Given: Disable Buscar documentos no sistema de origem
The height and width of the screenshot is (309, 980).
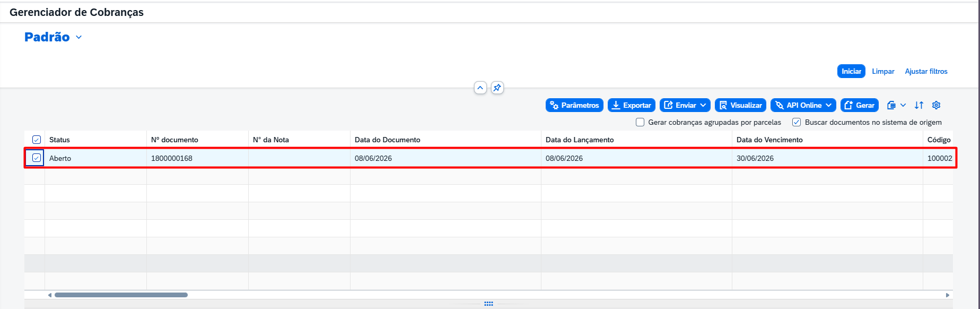Looking at the screenshot, I should pyautogui.click(x=797, y=122).
